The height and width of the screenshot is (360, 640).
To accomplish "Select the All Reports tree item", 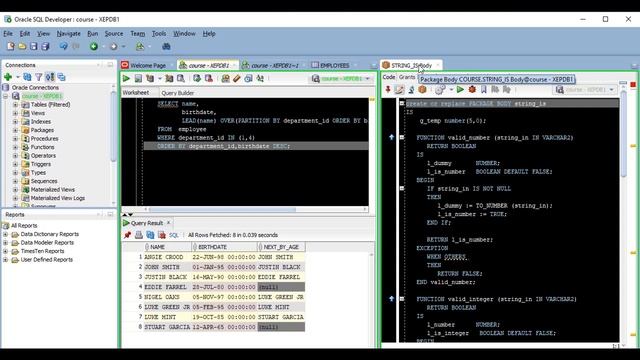I will click(x=24, y=226).
